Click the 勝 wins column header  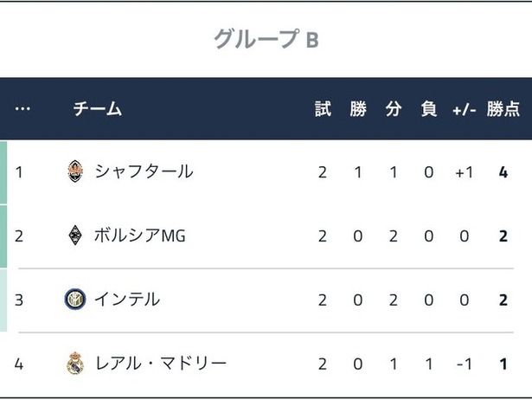[358, 109]
